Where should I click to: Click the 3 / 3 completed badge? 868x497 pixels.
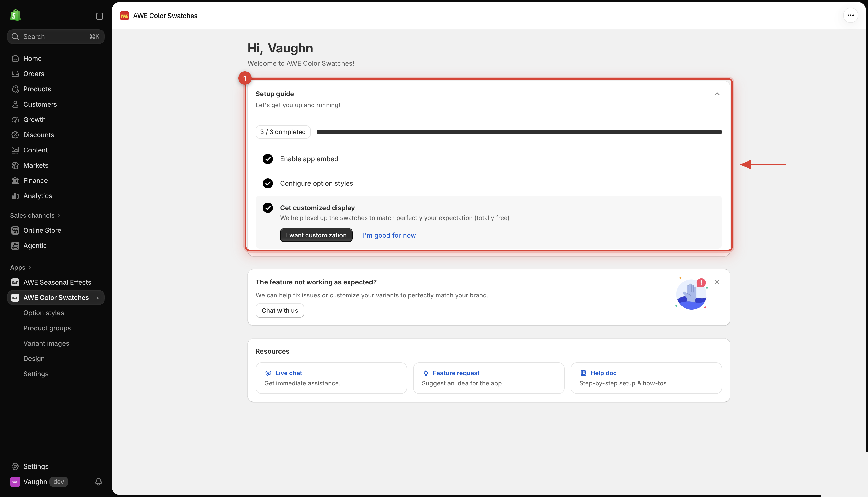coord(283,132)
